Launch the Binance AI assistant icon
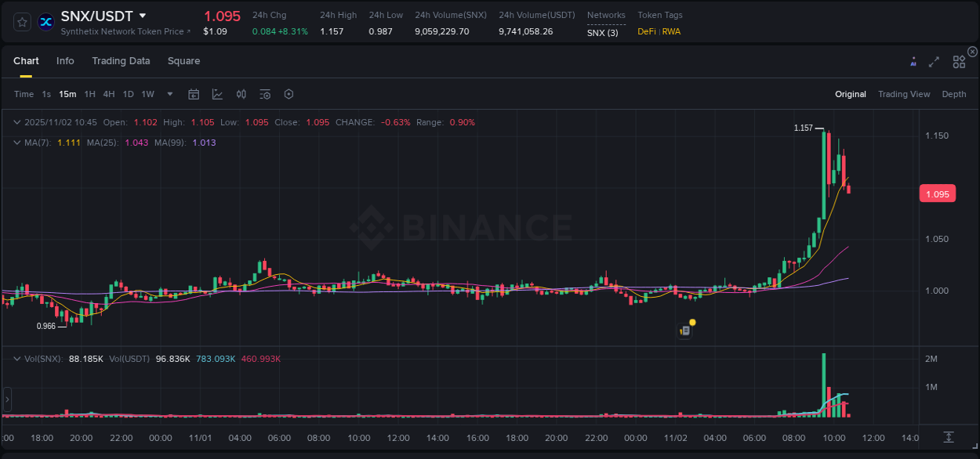980x459 pixels. coord(913,61)
